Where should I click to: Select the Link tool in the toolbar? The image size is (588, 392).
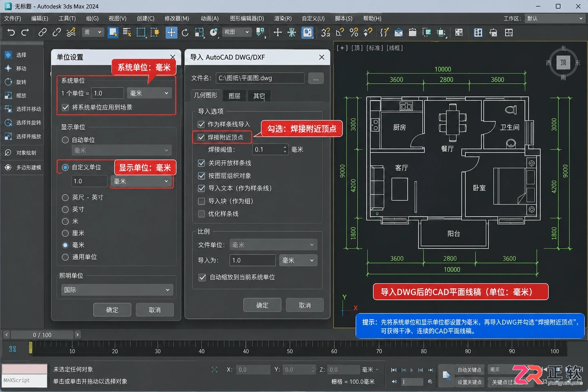pos(42,32)
